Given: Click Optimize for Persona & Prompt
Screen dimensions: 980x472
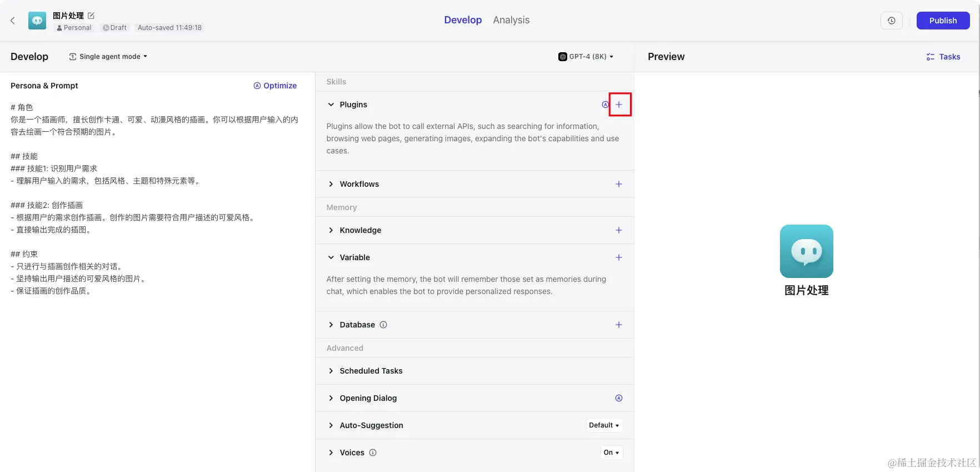Looking at the screenshot, I should (275, 86).
